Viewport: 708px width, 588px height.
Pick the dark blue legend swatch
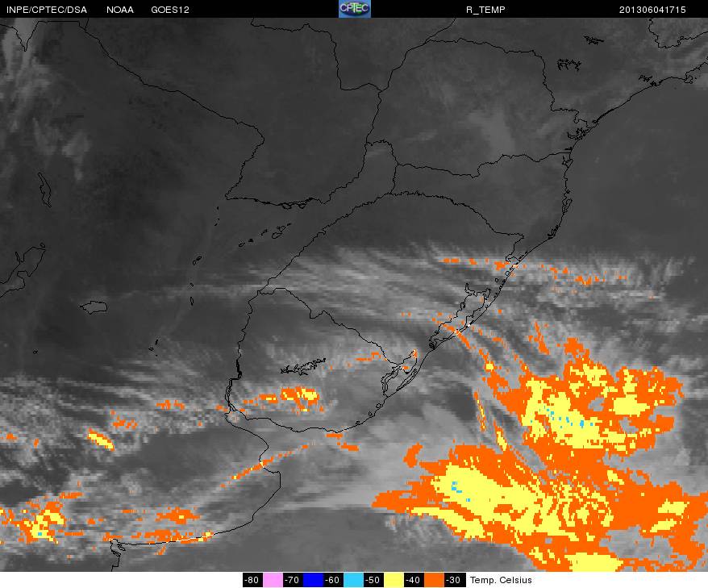tap(314, 580)
